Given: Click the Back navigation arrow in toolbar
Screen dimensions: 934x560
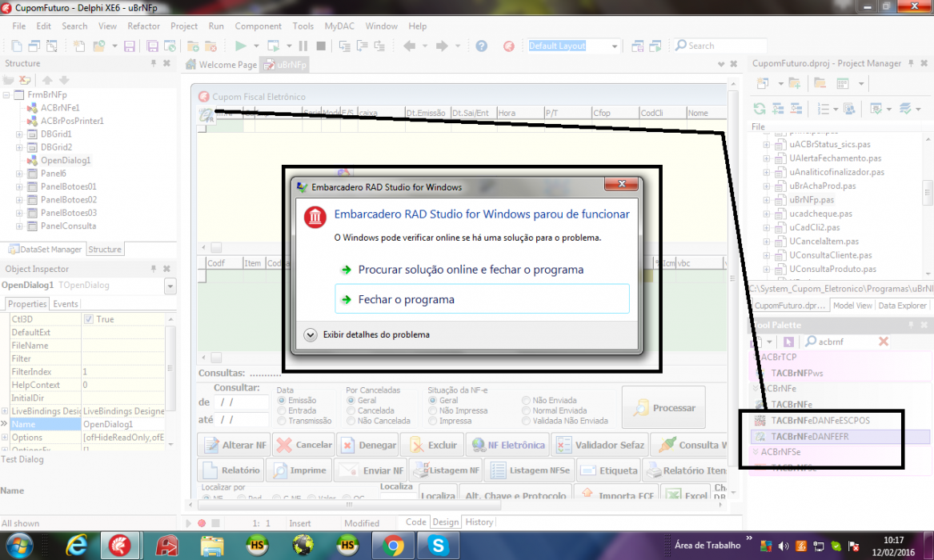Looking at the screenshot, I should (x=409, y=46).
